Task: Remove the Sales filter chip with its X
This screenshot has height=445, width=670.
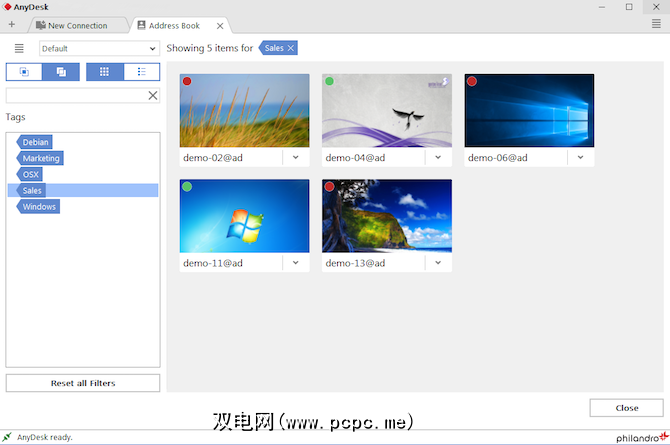Action: [x=291, y=48]
